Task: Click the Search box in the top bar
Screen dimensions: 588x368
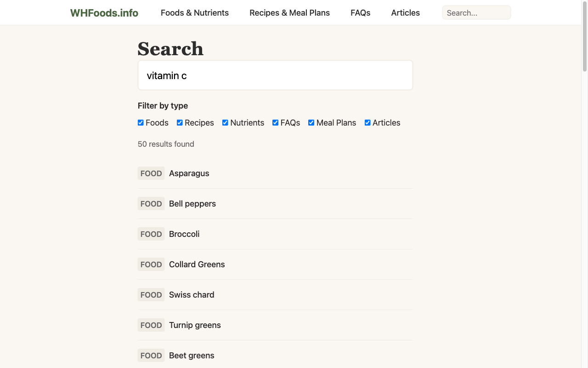Action: click(x=476, y=12)
